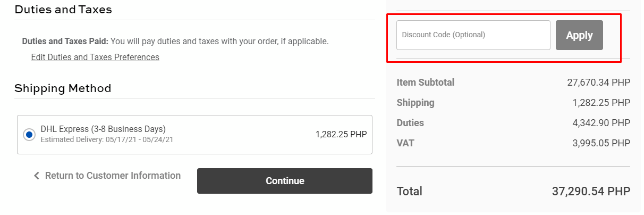Click the VAT label in summary

click(x=405, y=143)
